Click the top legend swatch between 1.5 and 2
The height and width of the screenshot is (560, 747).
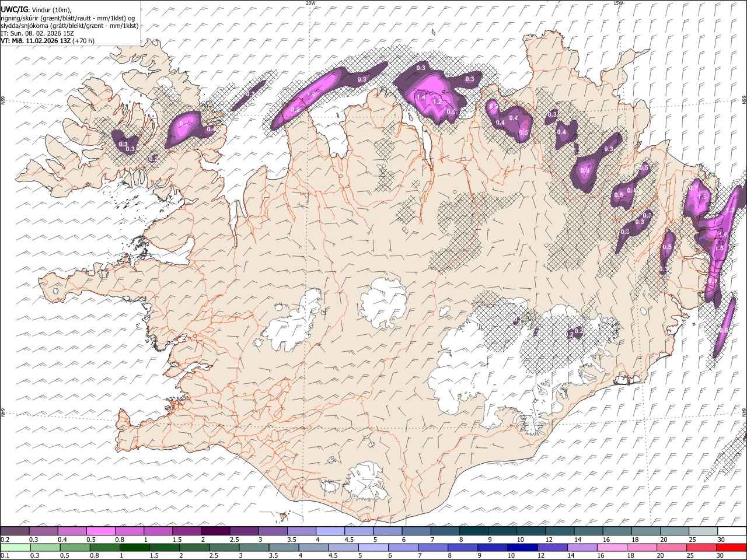[x=187, y=531]
